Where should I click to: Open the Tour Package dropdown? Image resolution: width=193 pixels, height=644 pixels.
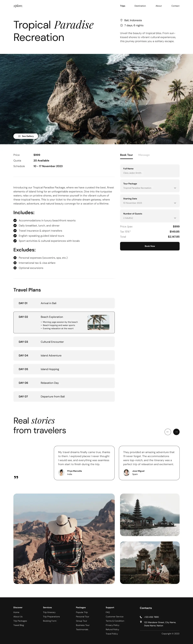(x=149, y=186)
